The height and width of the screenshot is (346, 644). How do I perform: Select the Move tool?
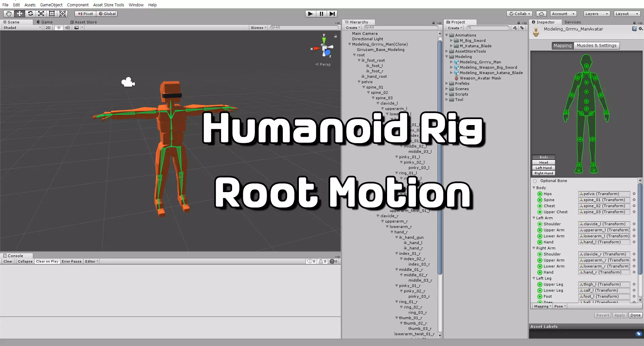(x=19, y=14)
